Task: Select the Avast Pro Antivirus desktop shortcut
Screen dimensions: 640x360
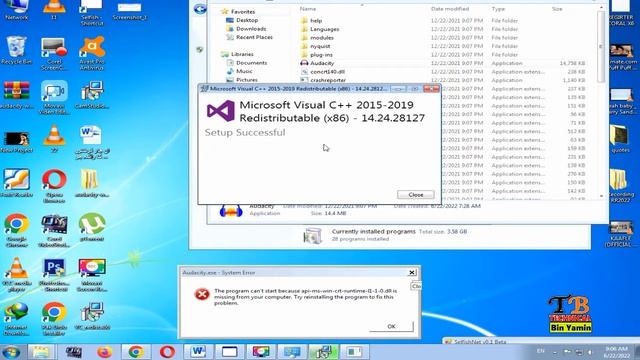Action: click(x=92, y=53)
